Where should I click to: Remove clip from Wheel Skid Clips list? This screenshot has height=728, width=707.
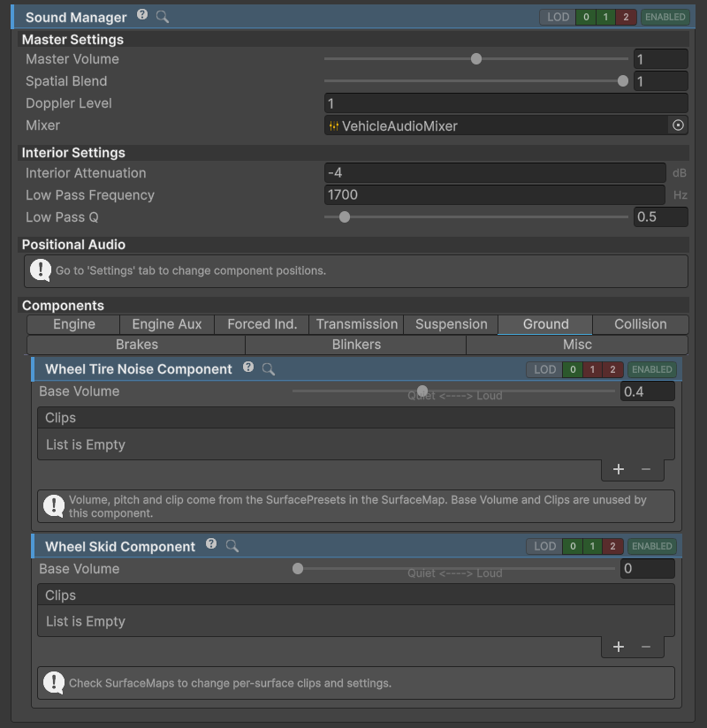coord(646,647)
